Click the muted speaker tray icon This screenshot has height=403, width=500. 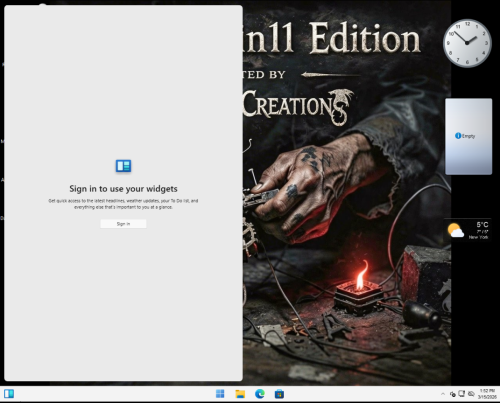[471, 394]
